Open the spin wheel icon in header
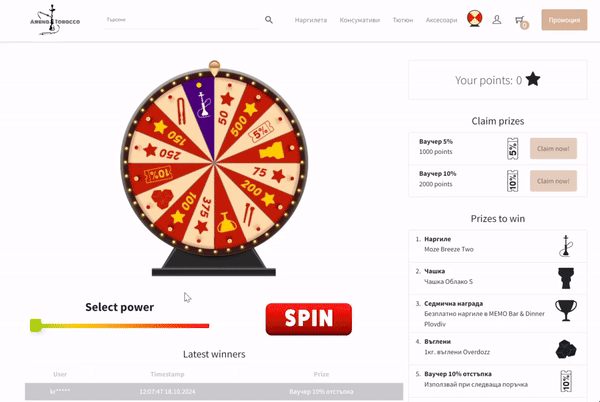 [x=474, y=18]
